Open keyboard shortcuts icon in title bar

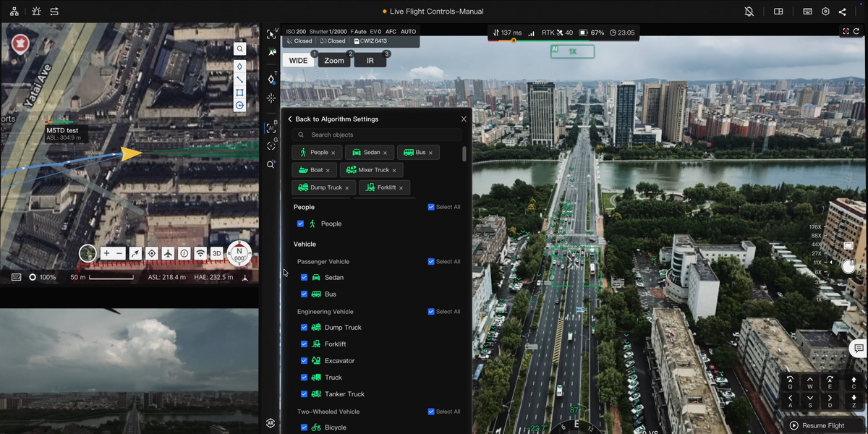click(x=808, y=12)
